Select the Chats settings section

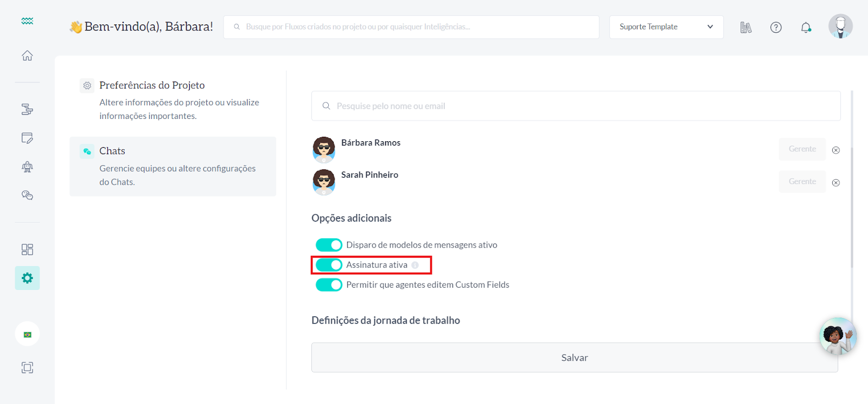(173, 166)
